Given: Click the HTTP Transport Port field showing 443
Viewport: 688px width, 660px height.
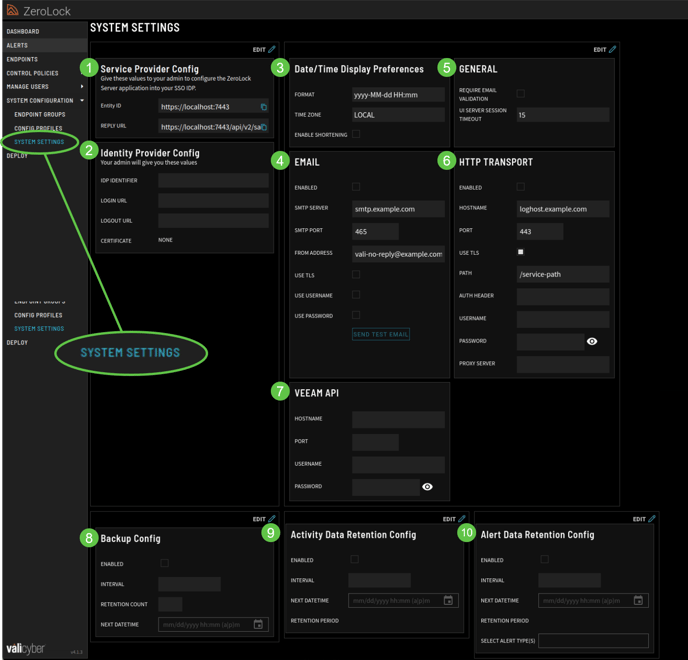Looking at the screenshot, I should [540, 231].
